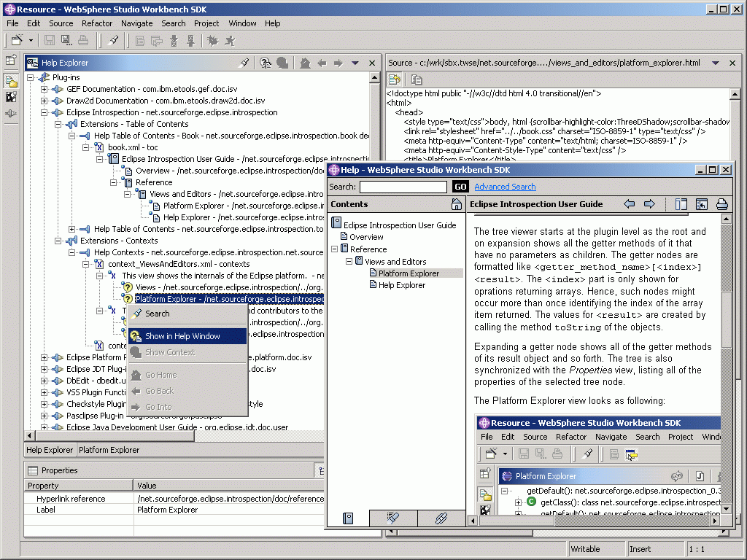Select book.xml - toc tree item
The width and height of the screenshot is (747, 560).
click(x=133, y=147)
